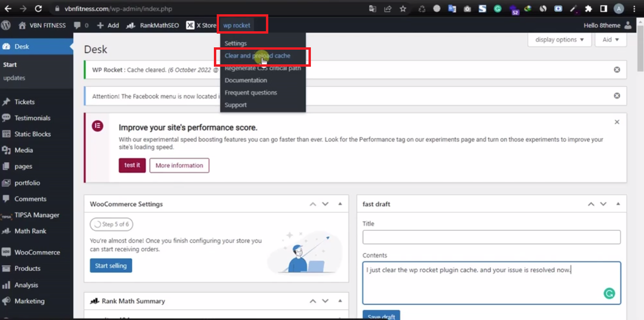
Task: Move fast draft widget down
Action: (603, 204)
